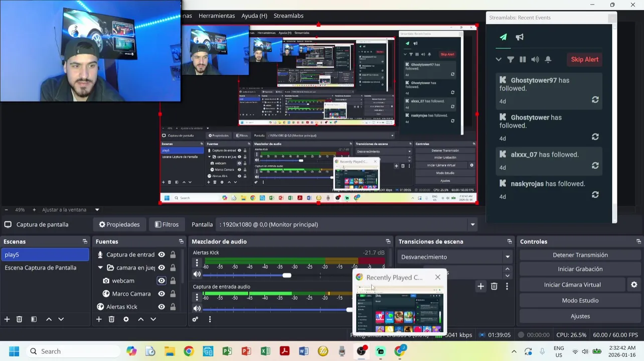Move scene up in Escenas list
Viewport: 644px width, 361px height.
coord(49,319)
